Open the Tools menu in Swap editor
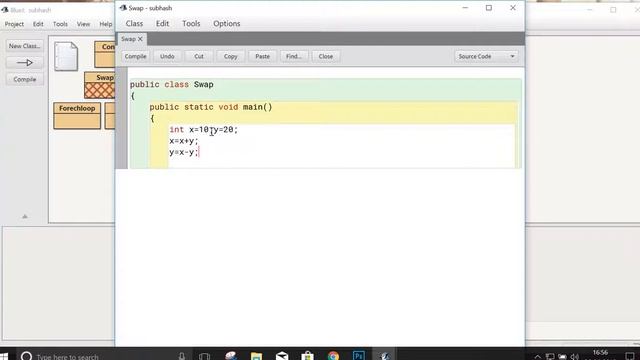The image size is (640, 360). (x=191, y=24)
